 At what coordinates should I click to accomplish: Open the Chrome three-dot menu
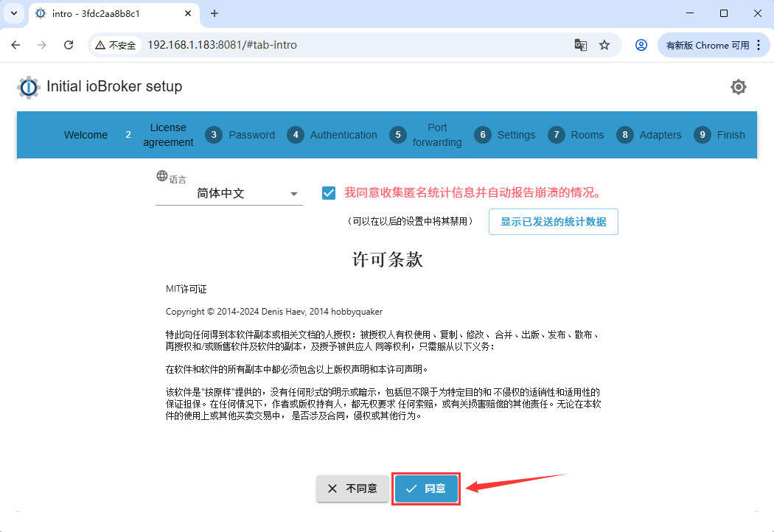pyautogui.click(x=759, y=45)
